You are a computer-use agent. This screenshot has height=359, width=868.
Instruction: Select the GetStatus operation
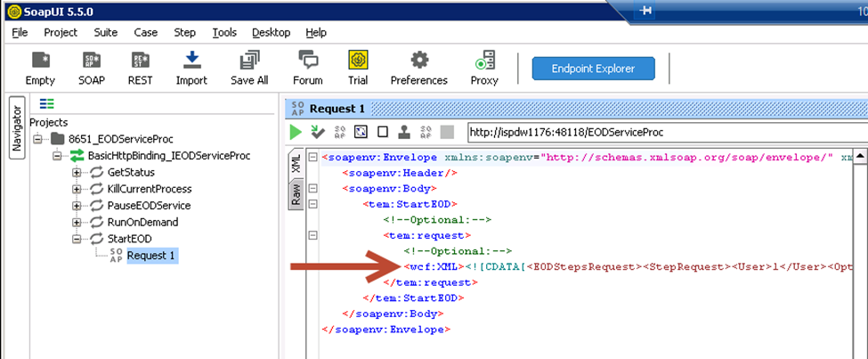coord(131,172)
